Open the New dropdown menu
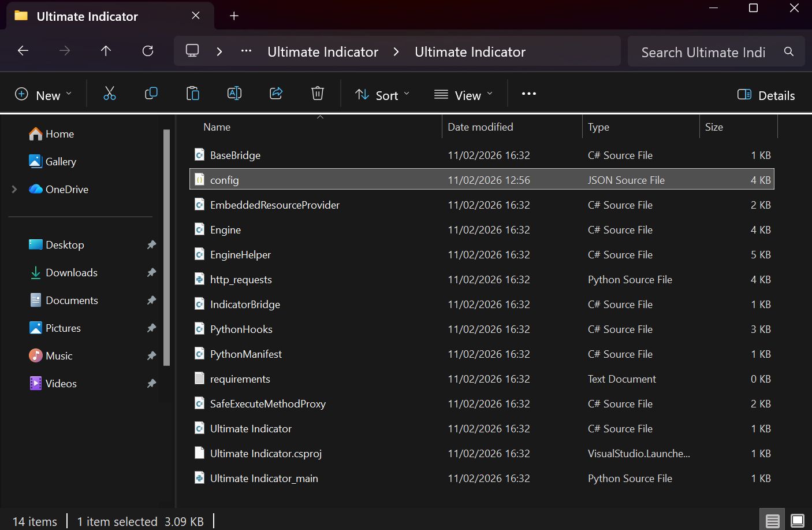The image size is (812, 530). (43, 95)
